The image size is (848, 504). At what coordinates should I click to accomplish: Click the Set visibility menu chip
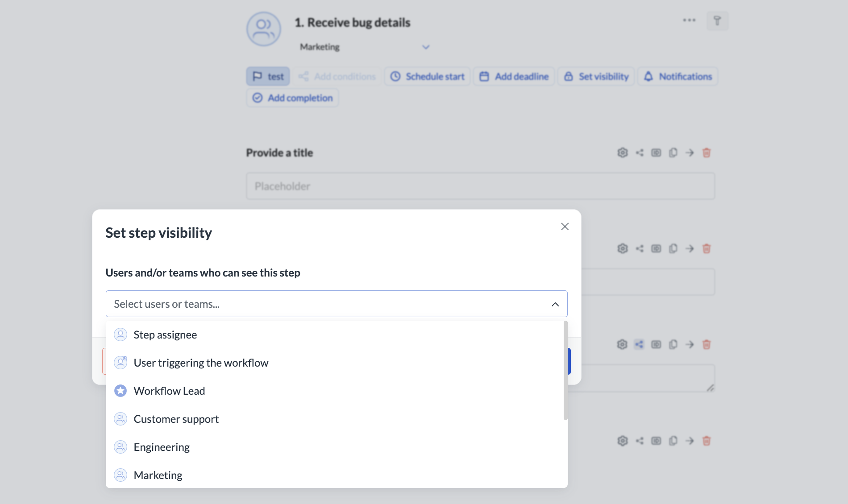(596, 76)
